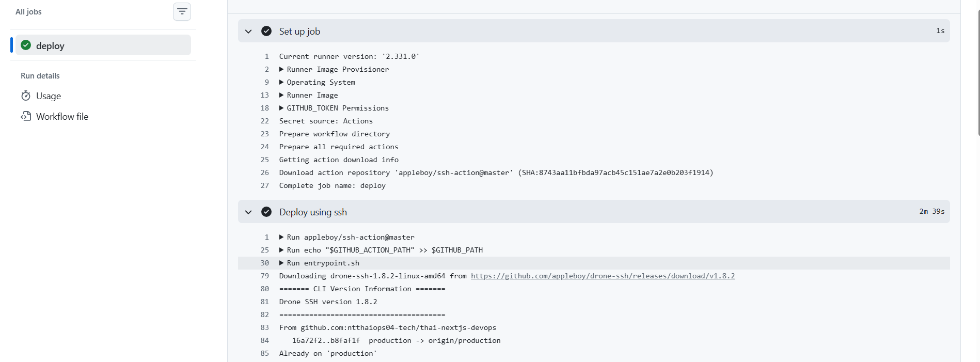
Task: Open the drone-ssh releases download link
Action: 603,276
